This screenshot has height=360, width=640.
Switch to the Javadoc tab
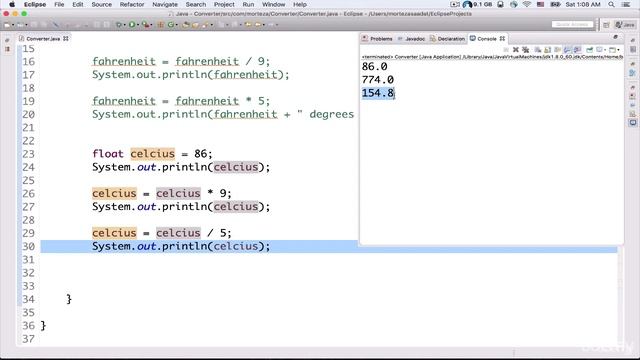[x=411, y=39]
